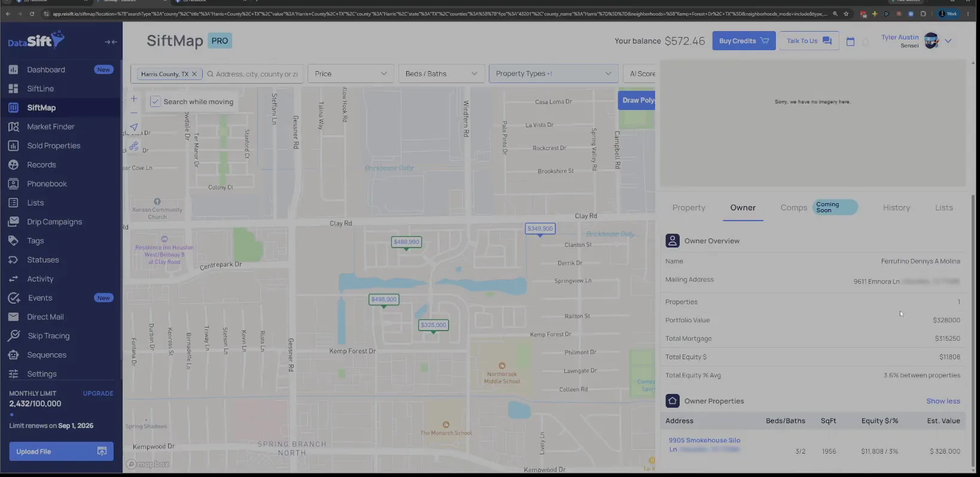
Task: Click the UPGRADE link
Action: click(x=98, y=393)
